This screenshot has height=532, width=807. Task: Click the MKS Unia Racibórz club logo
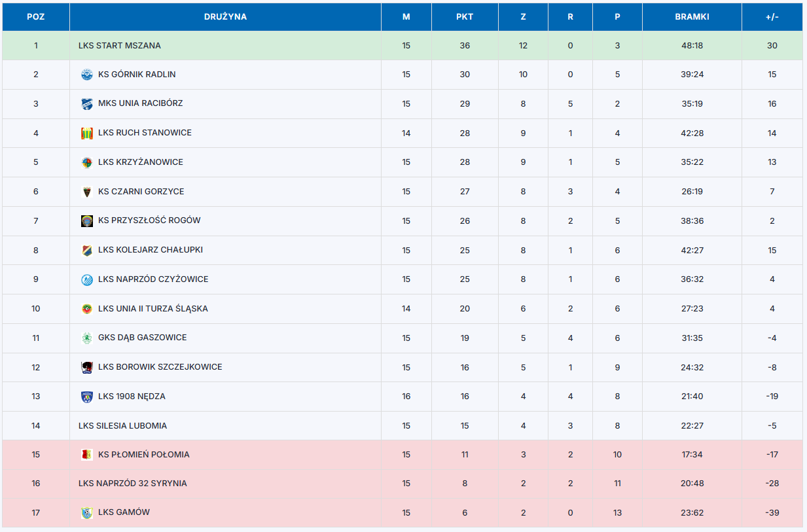coord(86,103)
